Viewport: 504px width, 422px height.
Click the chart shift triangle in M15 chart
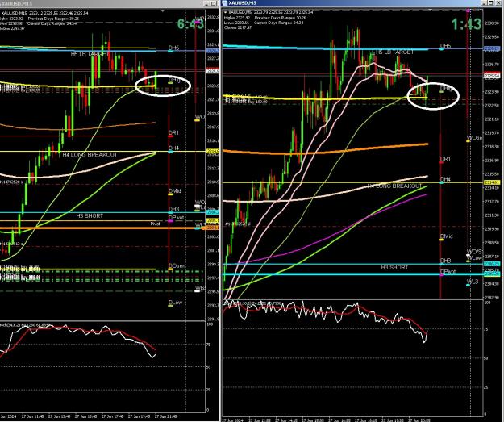[x=163, y=11]
